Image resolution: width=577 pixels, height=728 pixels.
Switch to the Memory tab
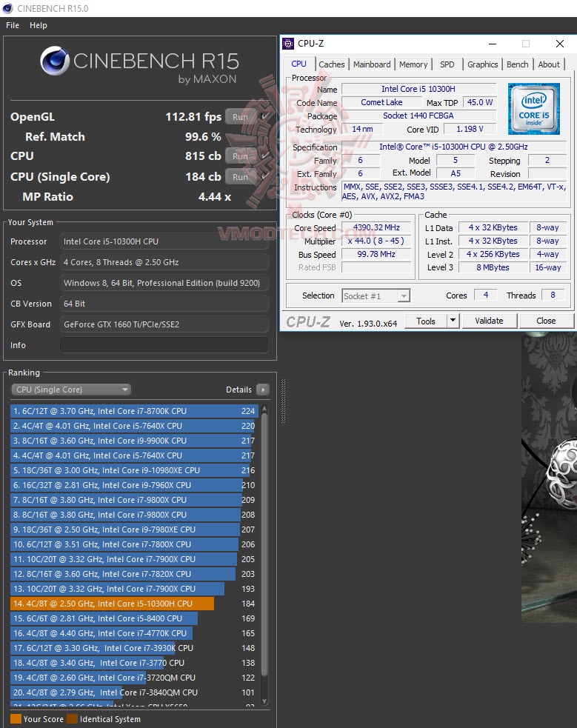click(413, 64)
